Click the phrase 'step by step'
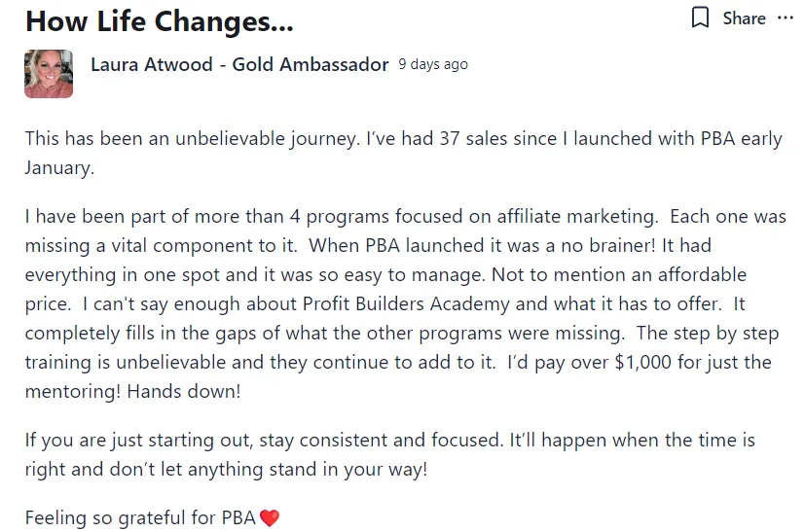The width and height of the screenshot is (805, 532). point(726,334)
